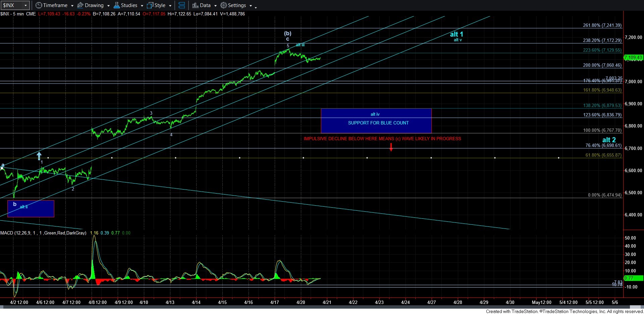Viewport: 644px width, 314px height.
Task: Click the Drawing pencil icon
Action: click(80, 5)
